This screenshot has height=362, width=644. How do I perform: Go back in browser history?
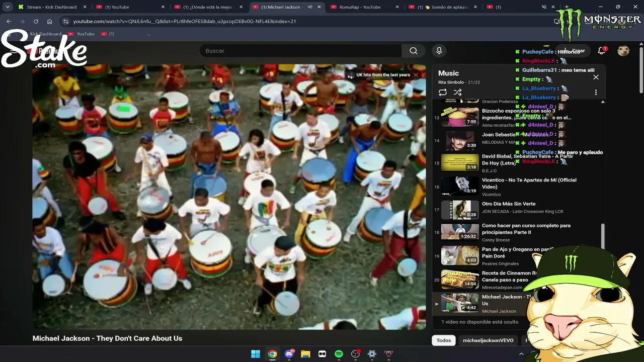coord(9,22)
